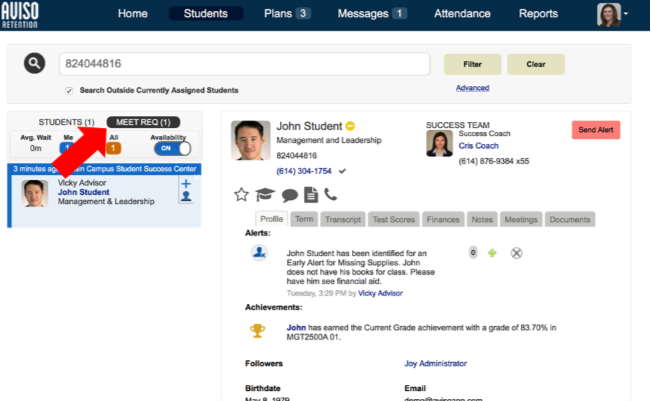
Task: Open Vicky Advisor link in alert
Action: 380,293
